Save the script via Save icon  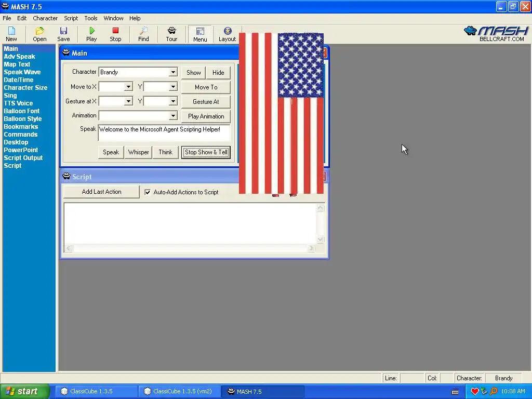(x=63, y=34)
